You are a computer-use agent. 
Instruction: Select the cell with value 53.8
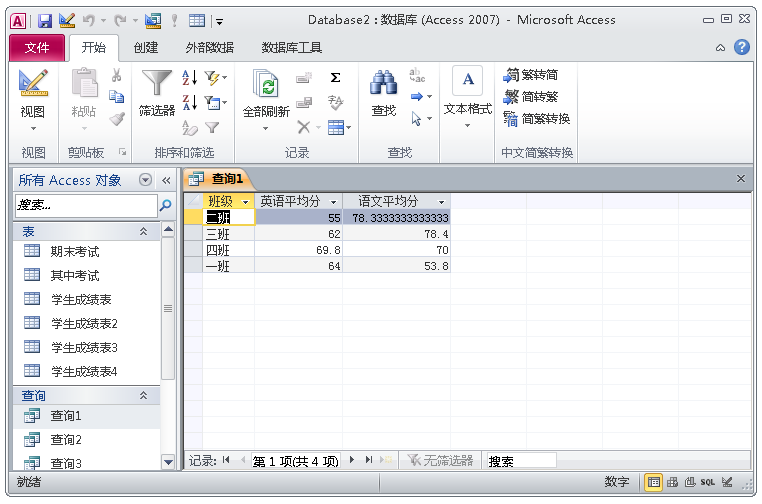coord(397,266)
